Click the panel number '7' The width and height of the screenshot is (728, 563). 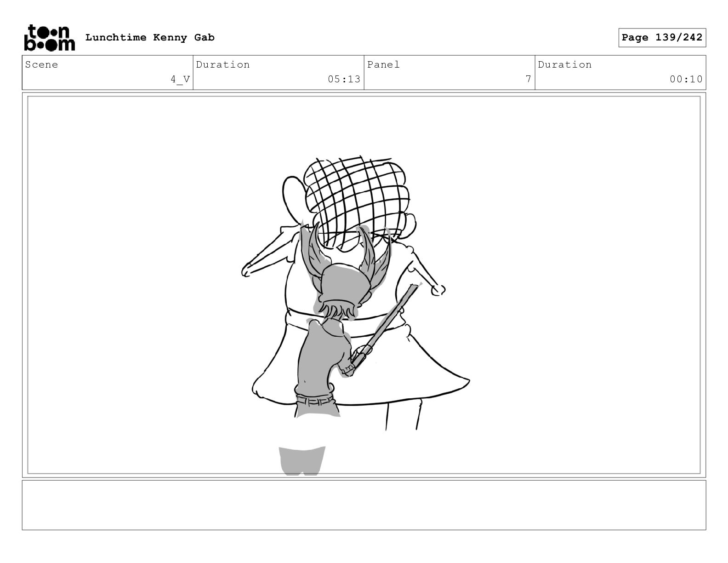coord(529,80)
